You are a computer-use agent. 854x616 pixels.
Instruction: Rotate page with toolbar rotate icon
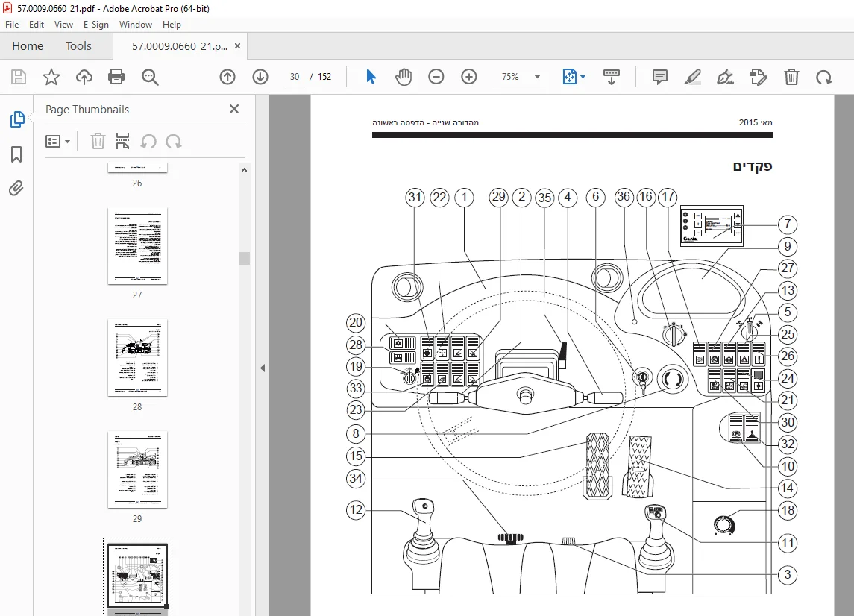823,77
